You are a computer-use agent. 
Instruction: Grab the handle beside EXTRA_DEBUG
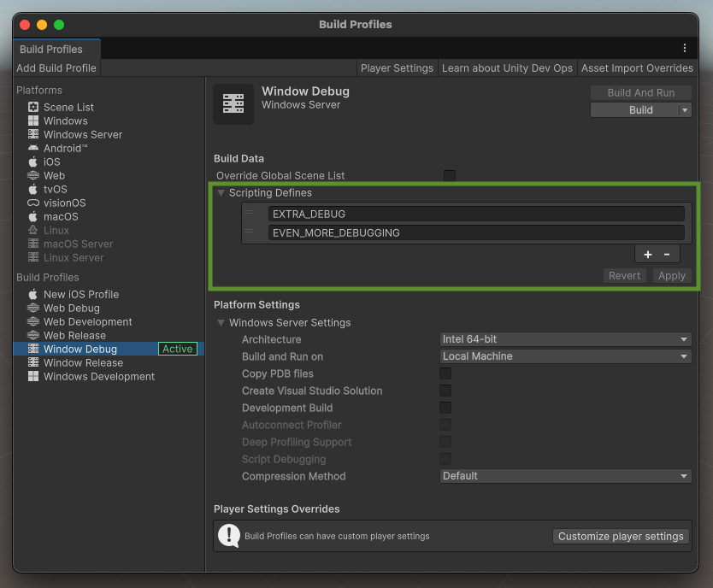249,212
